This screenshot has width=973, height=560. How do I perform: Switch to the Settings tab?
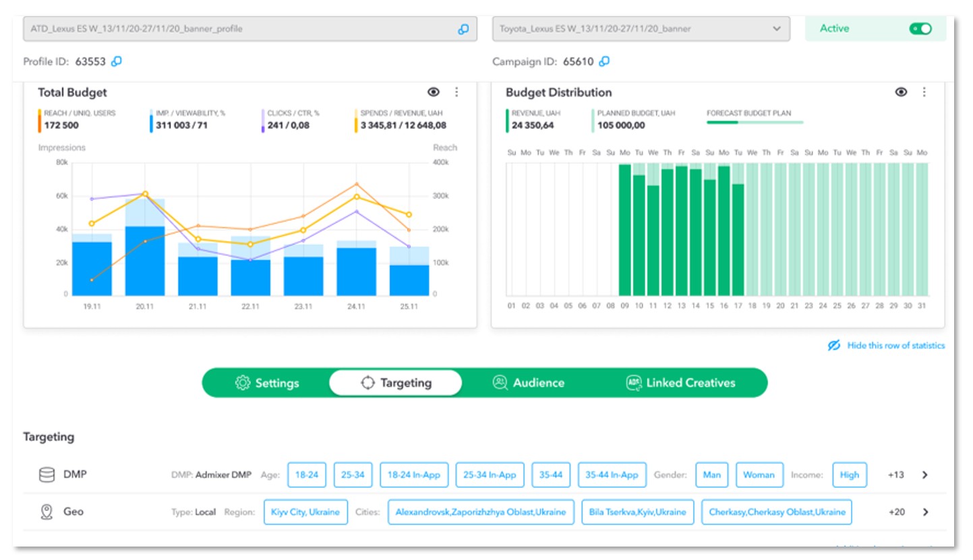click(267, 383)
